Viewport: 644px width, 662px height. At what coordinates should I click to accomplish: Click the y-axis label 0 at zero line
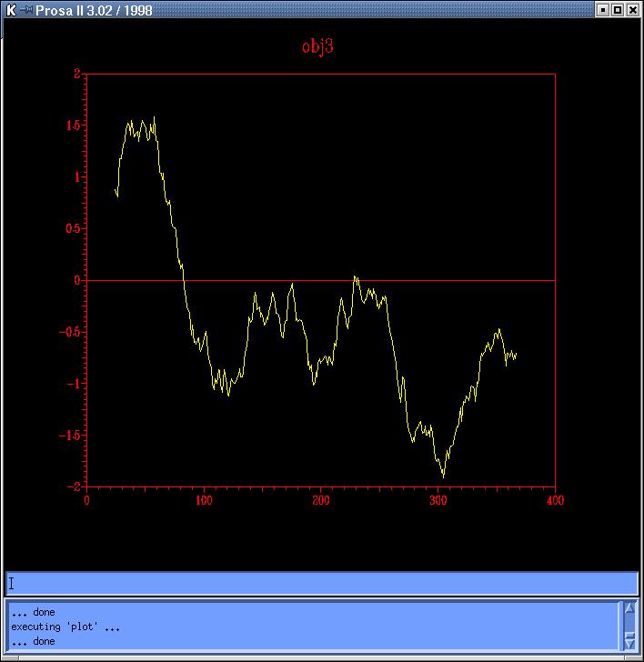[78, 280]
